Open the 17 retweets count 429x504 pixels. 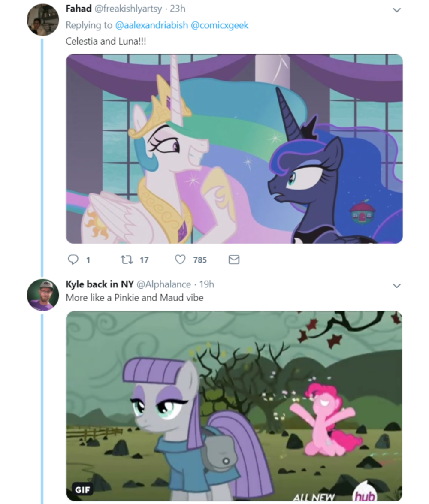(x=144, y=260)
